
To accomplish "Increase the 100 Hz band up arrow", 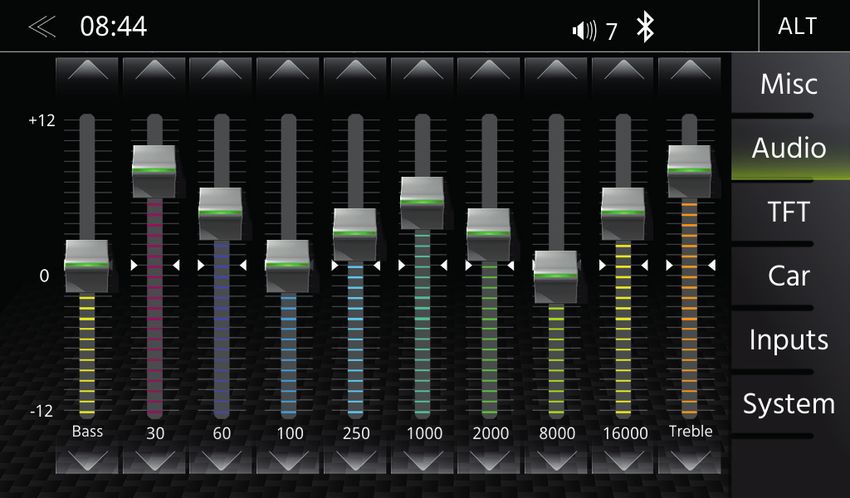I will coord(288,71).
